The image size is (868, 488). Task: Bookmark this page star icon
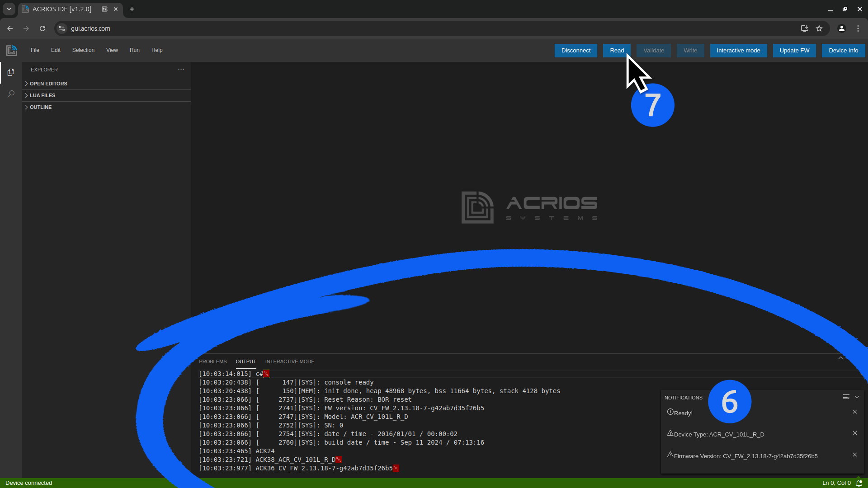(x=819, y=28)
